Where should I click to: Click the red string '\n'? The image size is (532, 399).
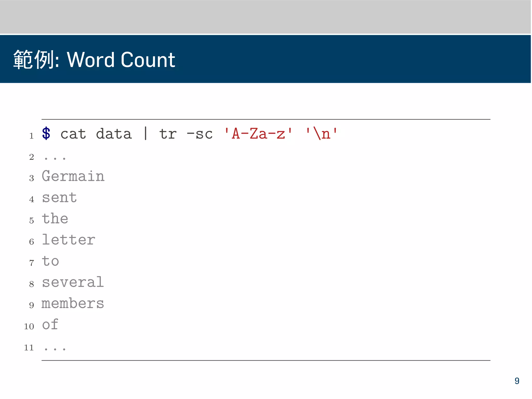[x=322, y=134]
